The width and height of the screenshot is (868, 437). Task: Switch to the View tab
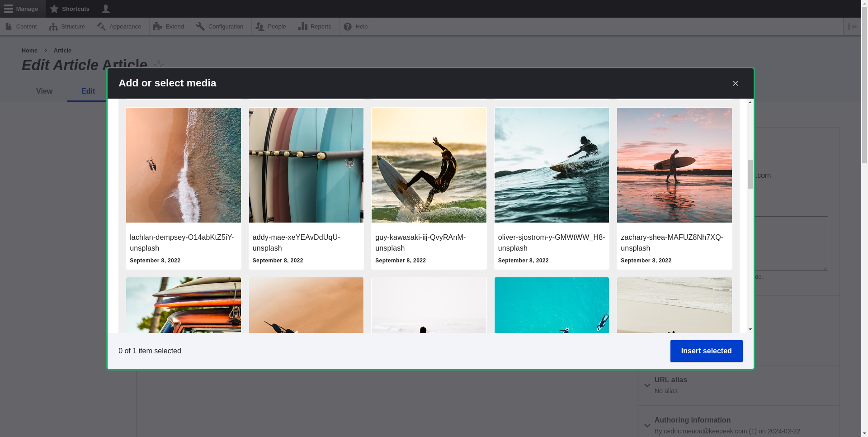click(44, 91)
